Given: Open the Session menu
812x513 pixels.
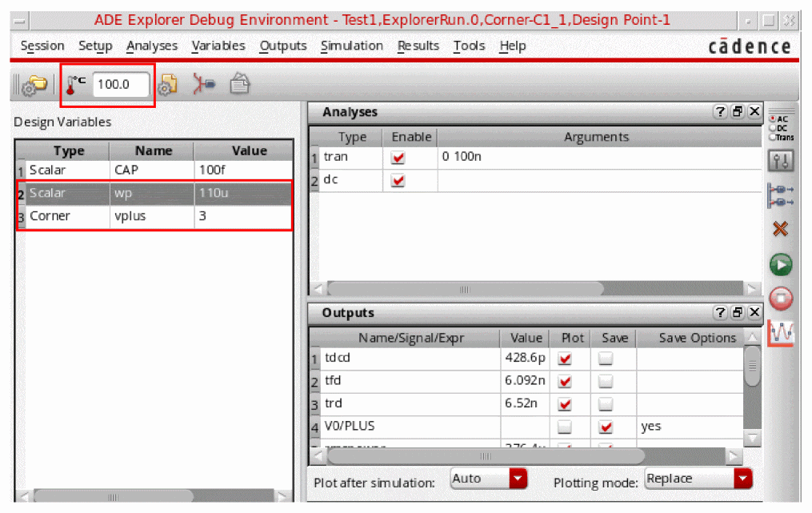Looking at the screenshot, I should click(x=42, y=46).
